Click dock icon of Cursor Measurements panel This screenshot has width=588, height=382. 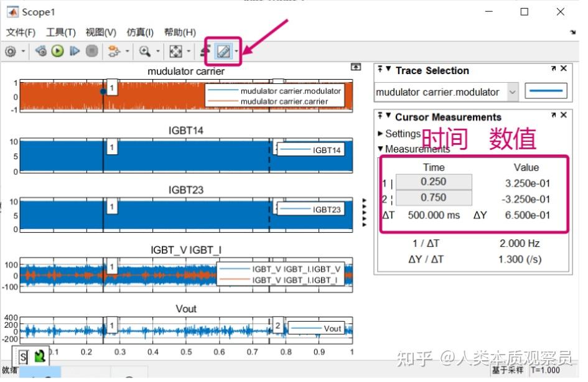(380, 116)
